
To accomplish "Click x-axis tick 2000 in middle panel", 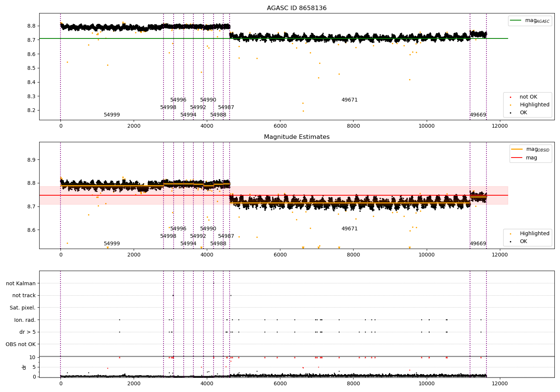I will click(134, 255).
